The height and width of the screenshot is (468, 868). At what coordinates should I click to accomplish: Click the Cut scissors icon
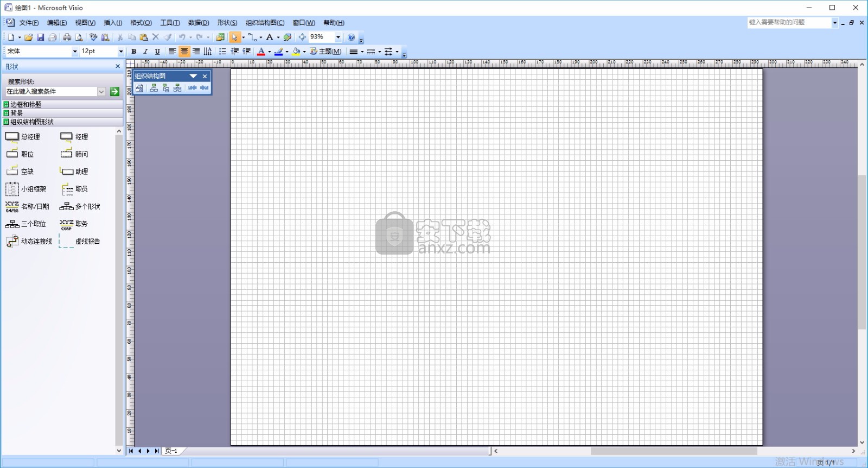pyautogui.click(x=120, y=37)
